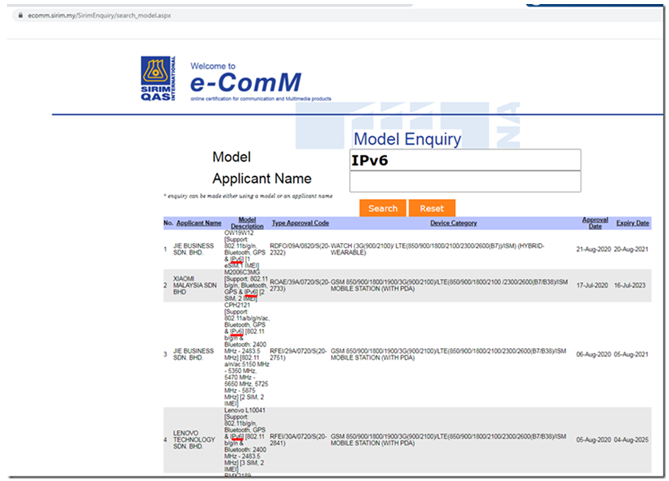Click the Model field label
This screenshot has height=481, width=669.
tap(232, 157)
